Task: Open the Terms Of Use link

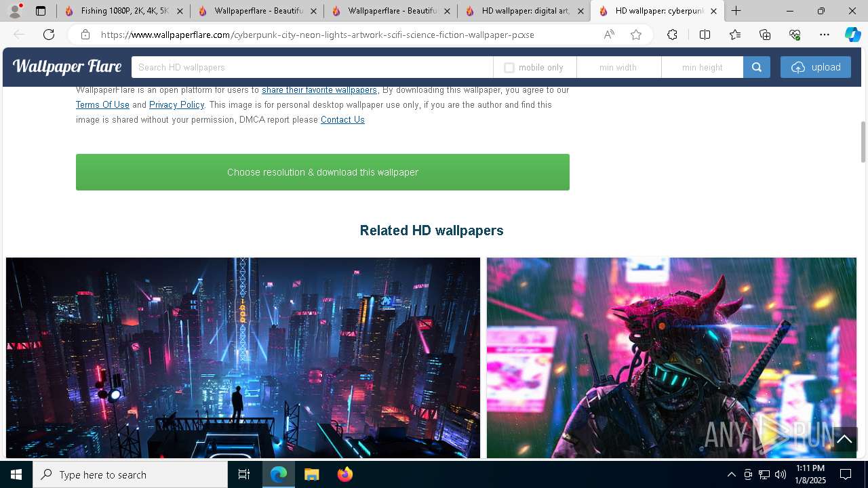Action: click(102, 104)
